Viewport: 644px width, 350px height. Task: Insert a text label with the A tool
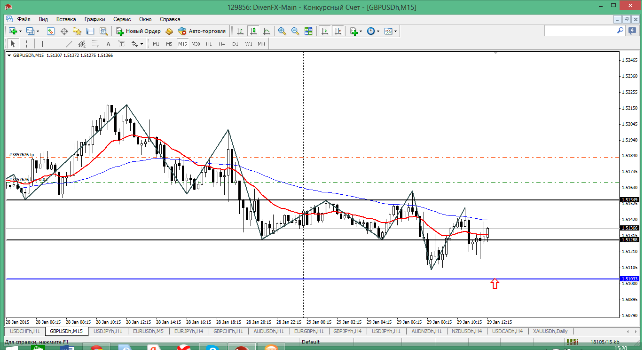(108, 44)
